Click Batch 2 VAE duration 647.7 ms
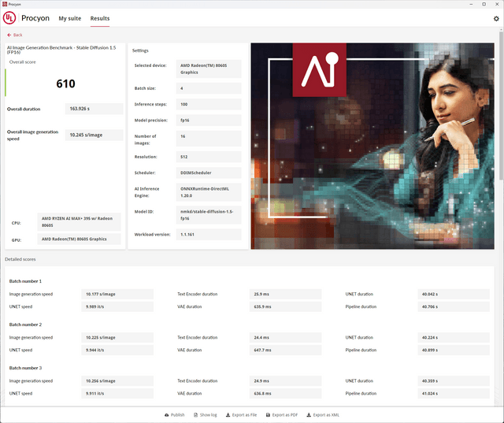This screenshot has height=423, width=504. coord(285,350)
